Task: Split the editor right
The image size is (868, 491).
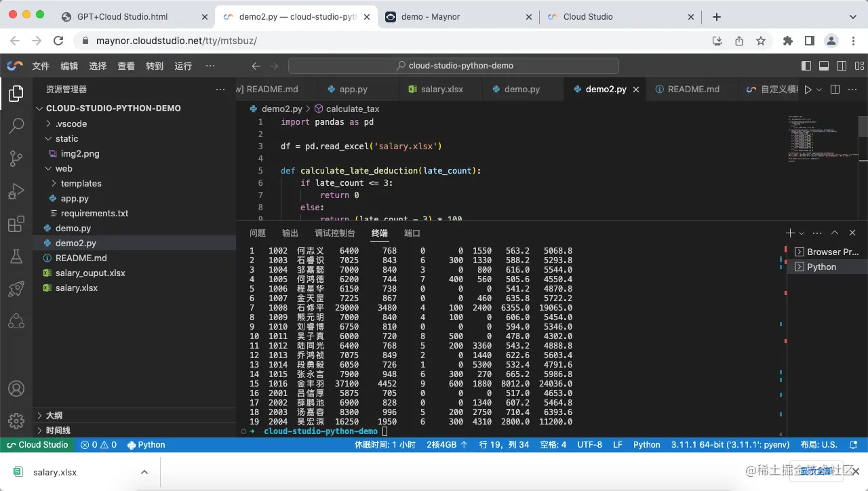Action: (x=835, y=90)
